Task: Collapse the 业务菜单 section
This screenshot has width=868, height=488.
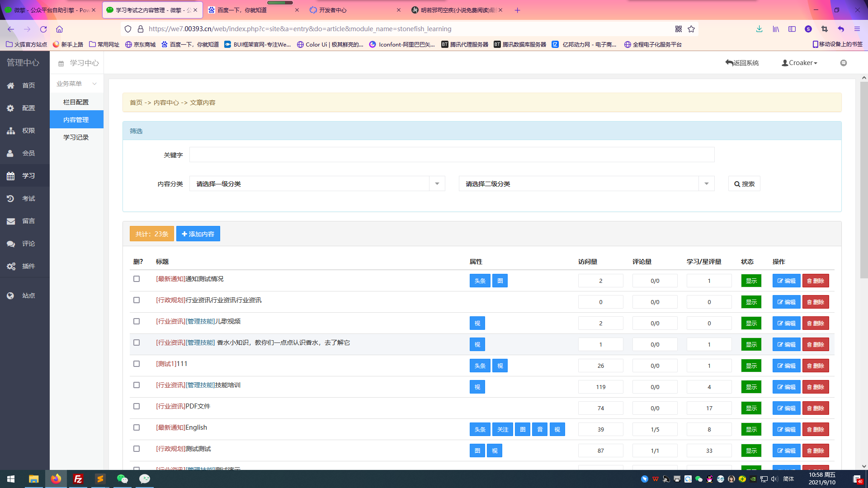Action: click(x=76, y=84)
